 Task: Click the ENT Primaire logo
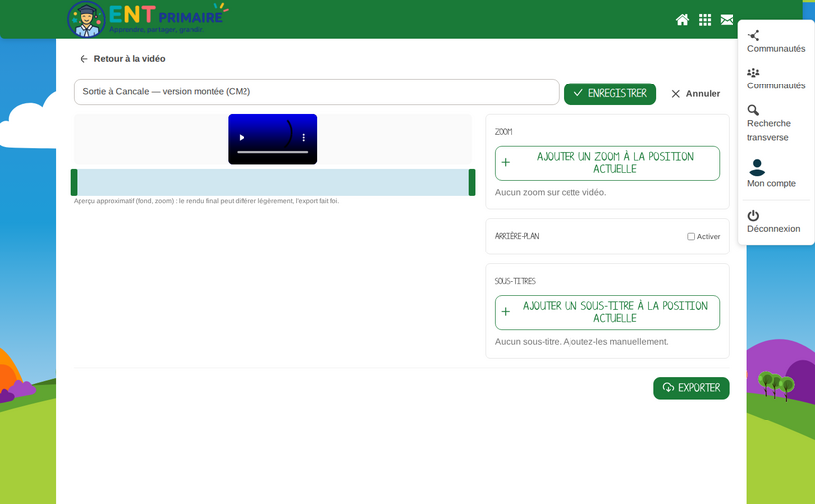147,19
